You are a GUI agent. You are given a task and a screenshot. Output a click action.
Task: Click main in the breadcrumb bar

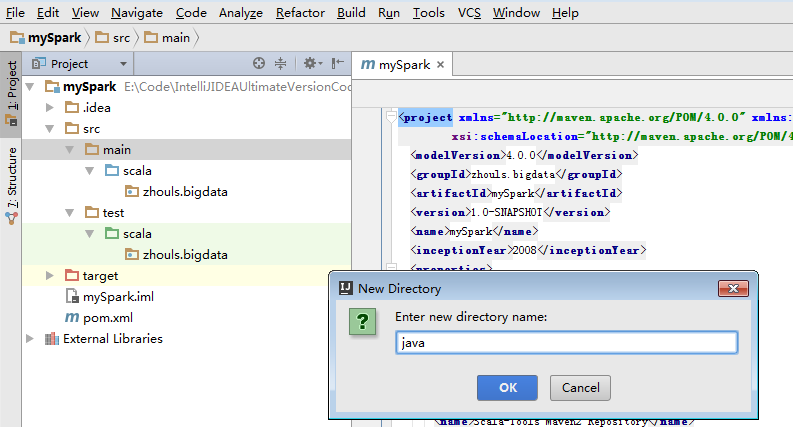point(167,37)
